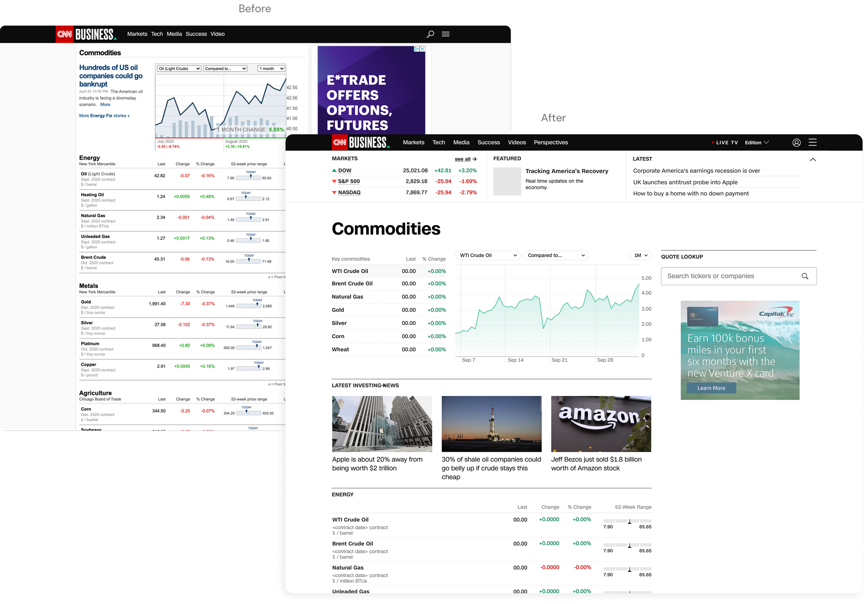Click CNN Business logo in Before page

(x=87, y=34)
